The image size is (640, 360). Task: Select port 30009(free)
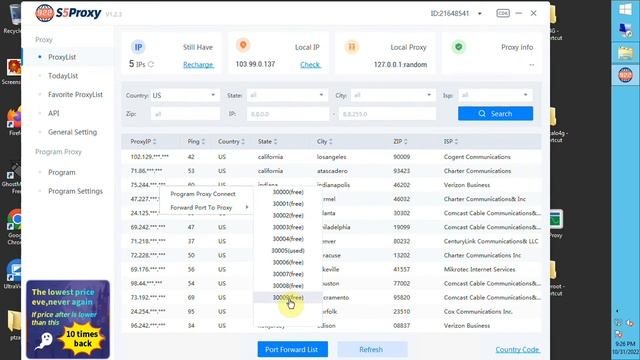288,298
